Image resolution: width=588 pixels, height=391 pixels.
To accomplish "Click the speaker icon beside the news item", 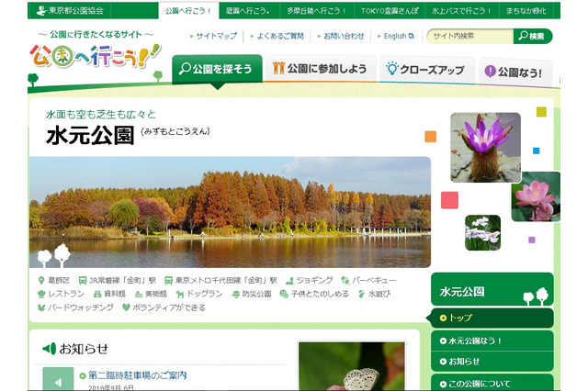I will click(x=58, y=379).
